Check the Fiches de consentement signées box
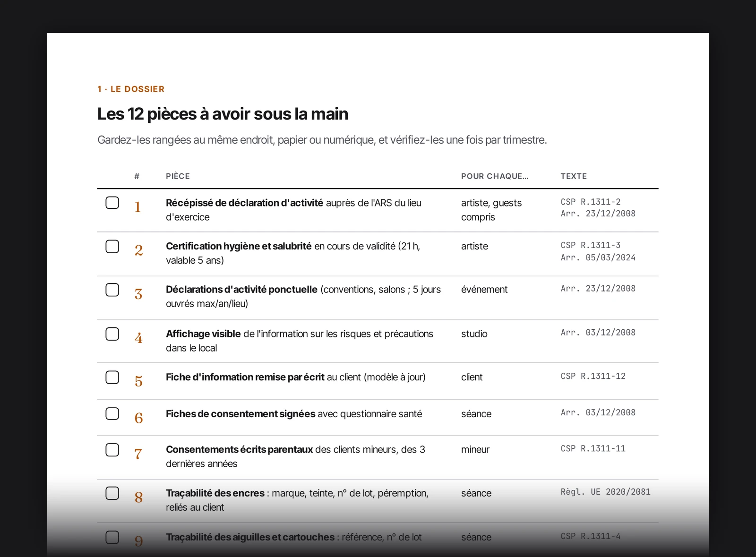Viewport: 756px width, 557px height. (x=112, y=413)
